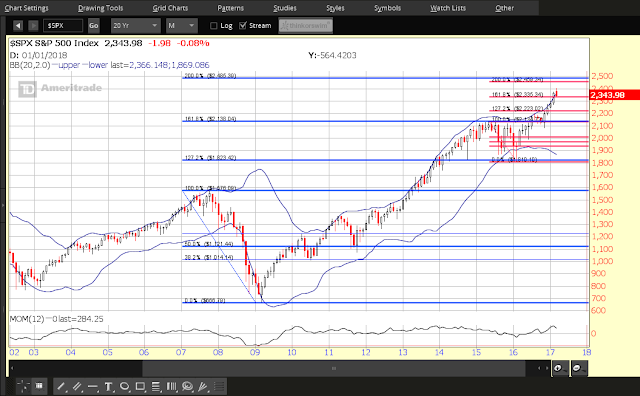The width and height of the screenshot is (640, 396).
Task: Open the Chart Settings menu
Action: click(26, 8)
